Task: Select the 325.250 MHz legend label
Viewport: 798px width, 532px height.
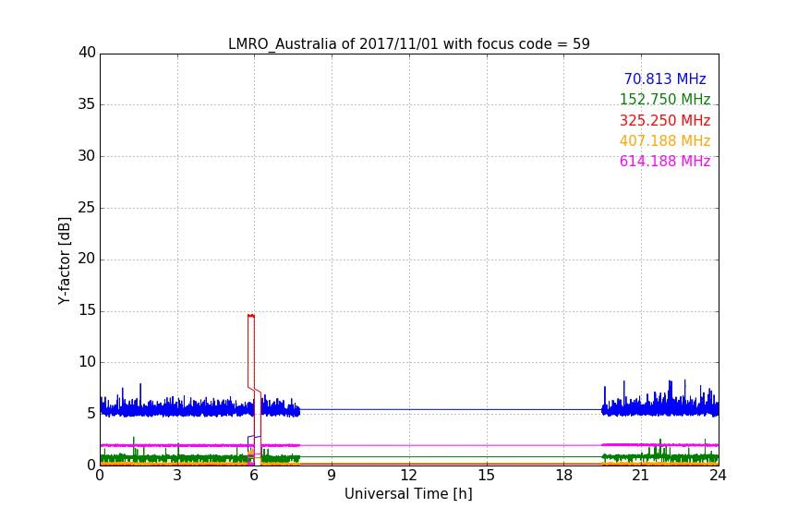Action: point(665,121)
